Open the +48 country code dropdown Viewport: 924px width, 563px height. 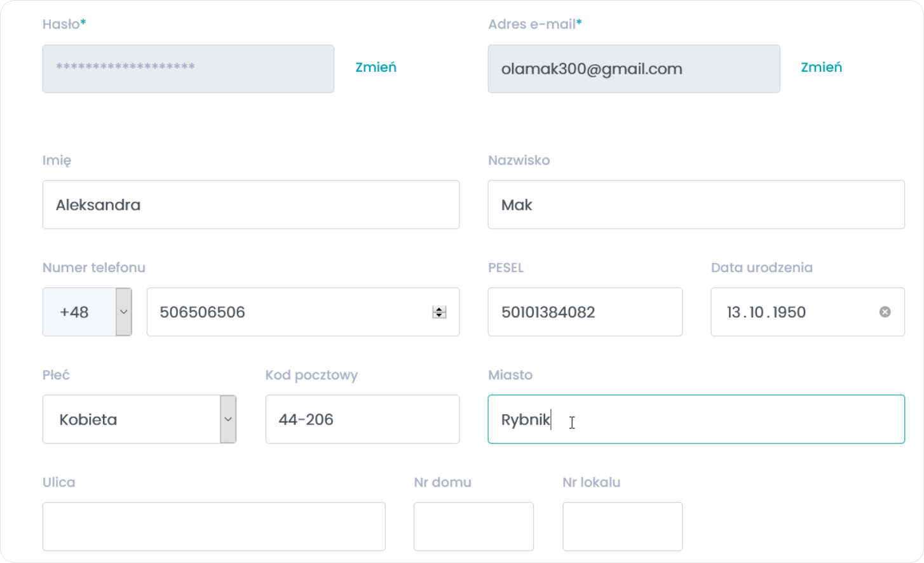87,312
